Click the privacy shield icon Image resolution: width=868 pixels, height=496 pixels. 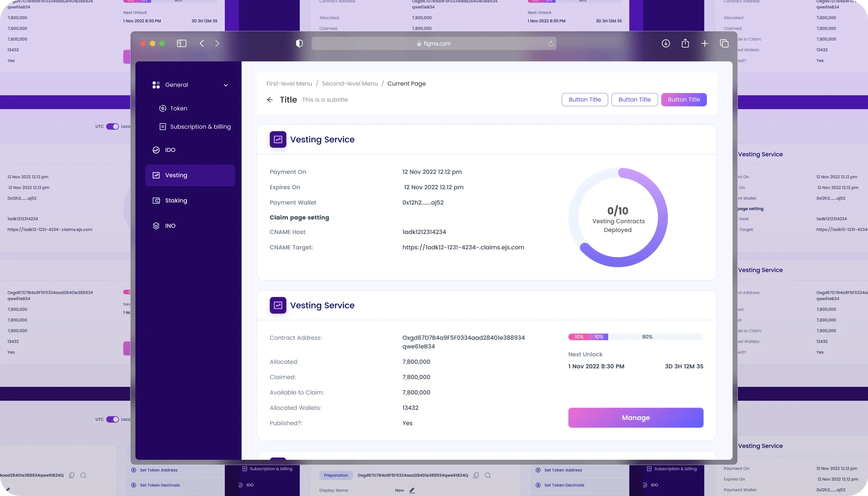[x=299, y=43]
